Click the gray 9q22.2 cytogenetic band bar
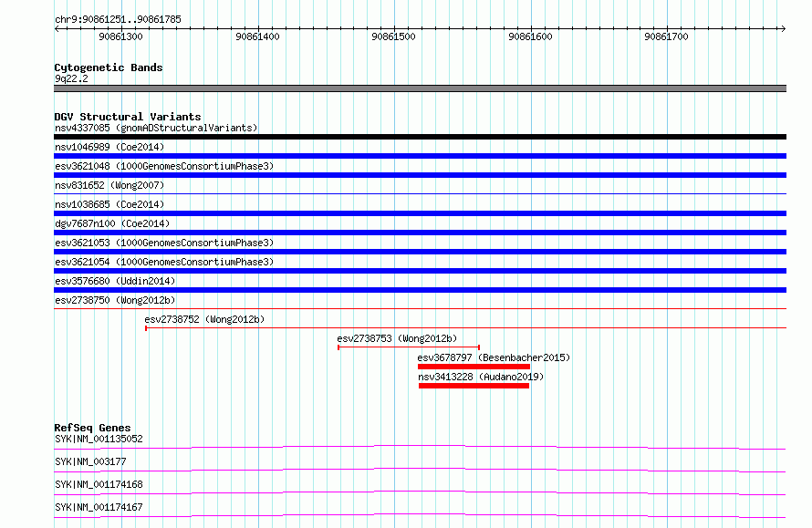Viewport: 812px width, 528px height. (420, 88)
